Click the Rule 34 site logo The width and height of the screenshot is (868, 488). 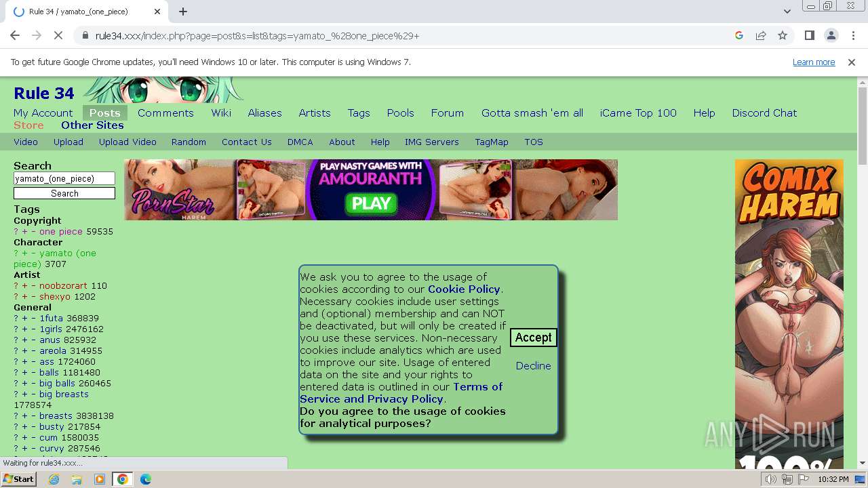point(44,94)
